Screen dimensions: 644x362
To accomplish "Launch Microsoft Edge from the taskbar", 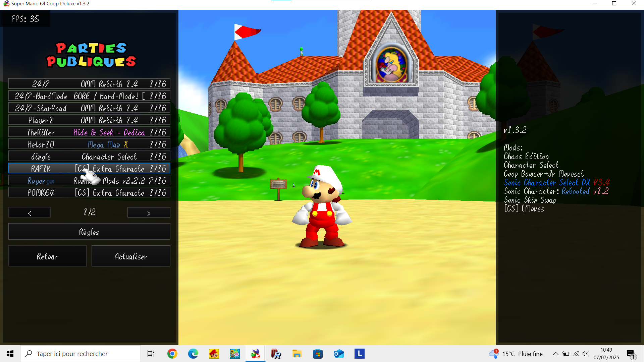I will point(193,354).
